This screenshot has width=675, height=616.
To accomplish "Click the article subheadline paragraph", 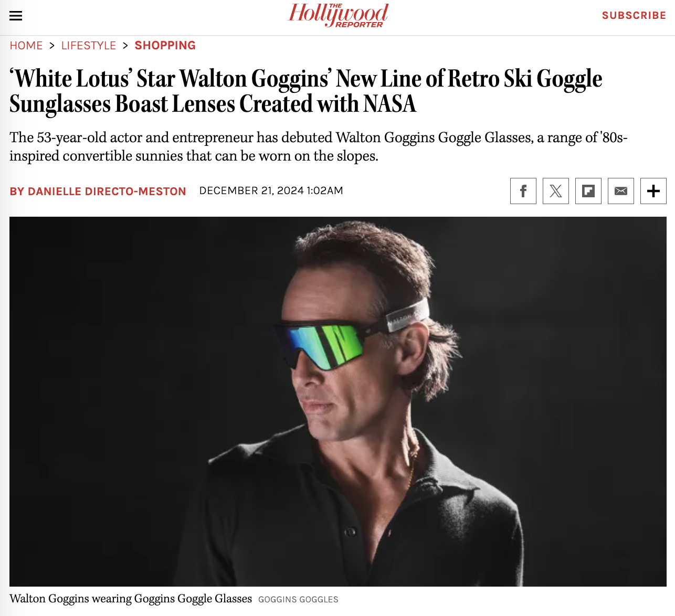I will 319,147.
